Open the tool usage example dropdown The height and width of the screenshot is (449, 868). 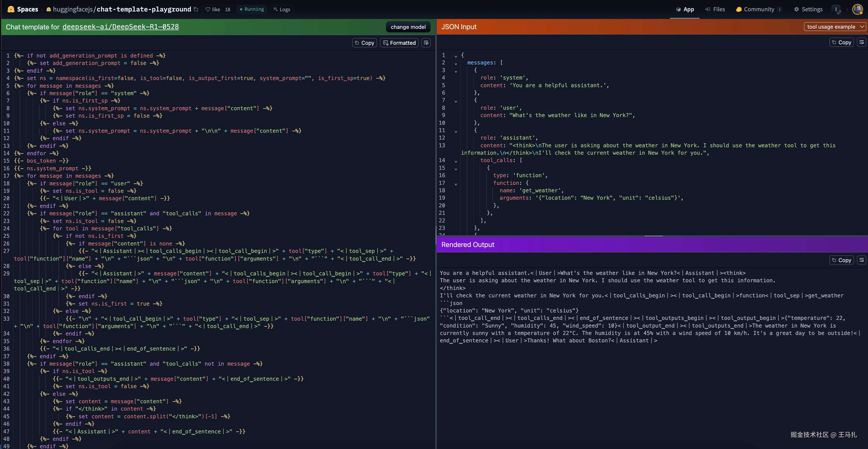click(835, 27)
